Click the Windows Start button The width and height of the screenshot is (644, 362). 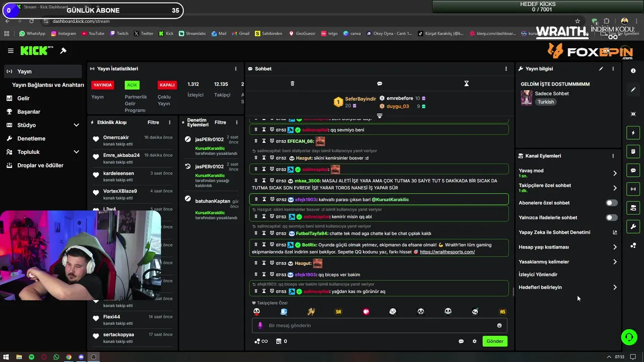click(6, 357)
